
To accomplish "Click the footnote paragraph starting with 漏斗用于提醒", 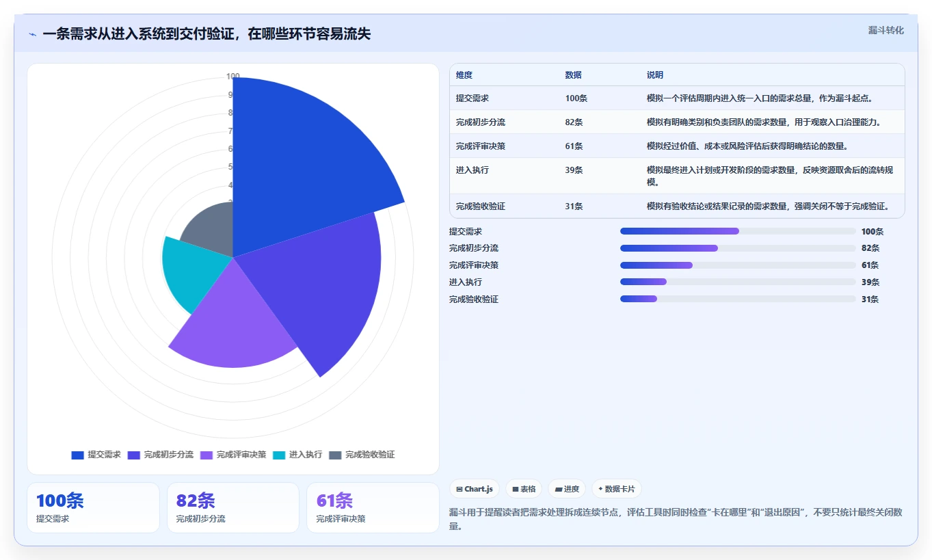I will click(x=677, y=519).
